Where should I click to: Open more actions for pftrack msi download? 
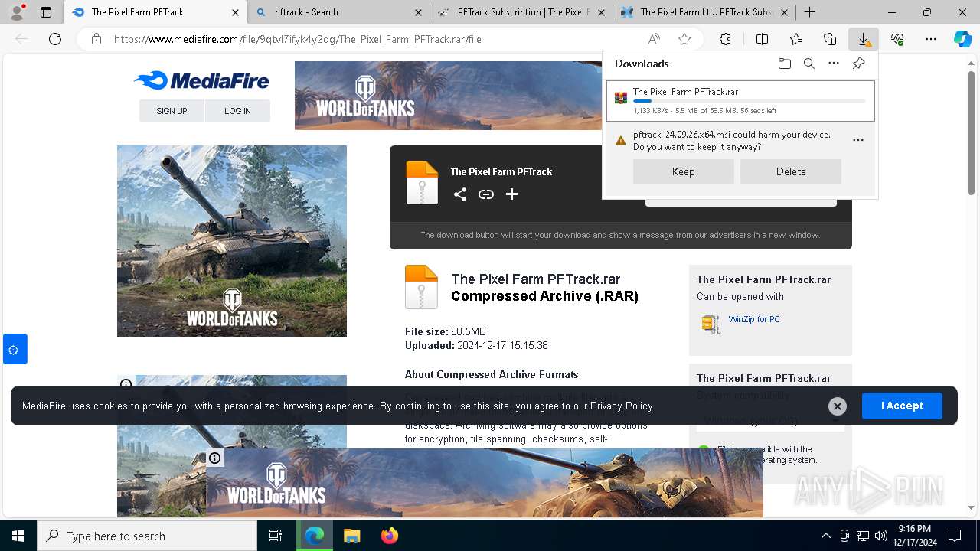point(857,140)
